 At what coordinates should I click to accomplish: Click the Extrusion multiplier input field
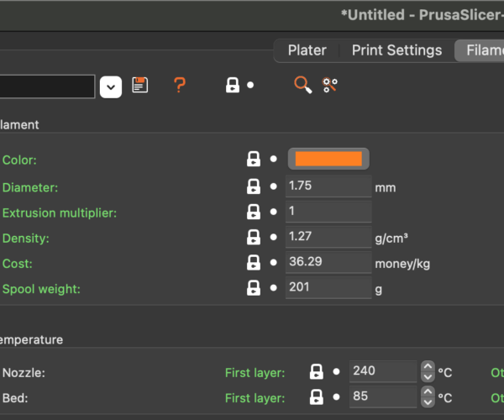(x=328, y=212)
